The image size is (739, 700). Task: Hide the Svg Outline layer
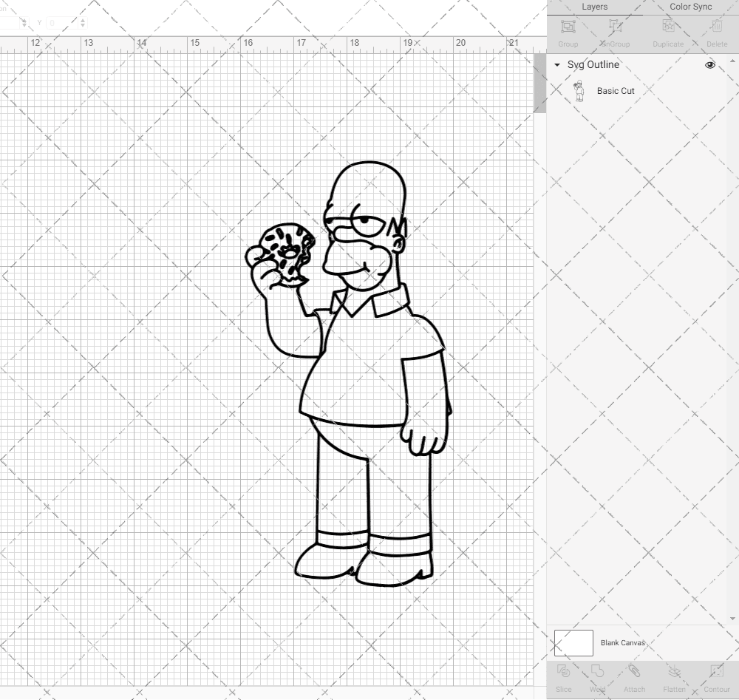click(x=709, y=65)
